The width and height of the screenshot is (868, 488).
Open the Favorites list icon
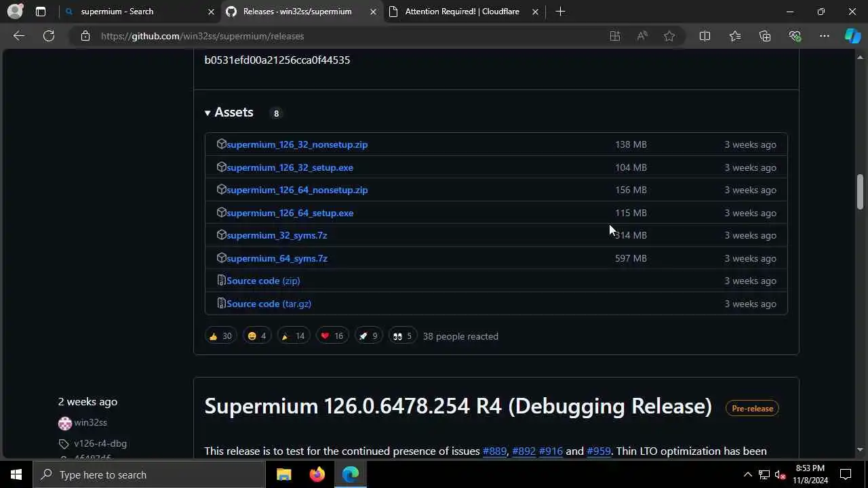(x=735, y=36)
